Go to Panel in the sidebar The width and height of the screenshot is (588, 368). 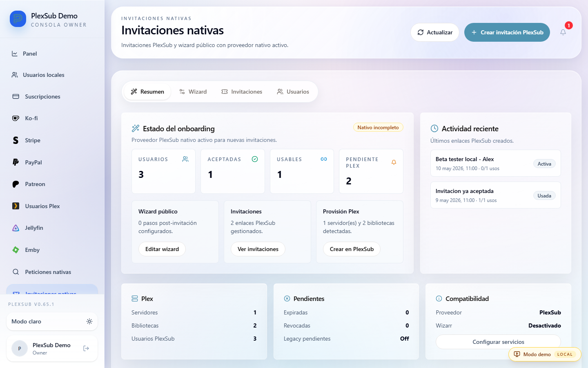[x=52, y=54]
